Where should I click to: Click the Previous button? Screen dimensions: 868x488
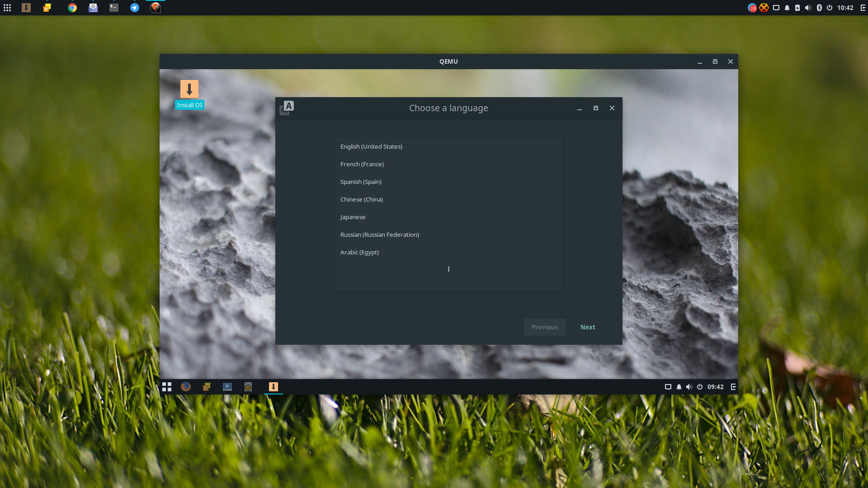pyautogui.click(x=544, y=327)
